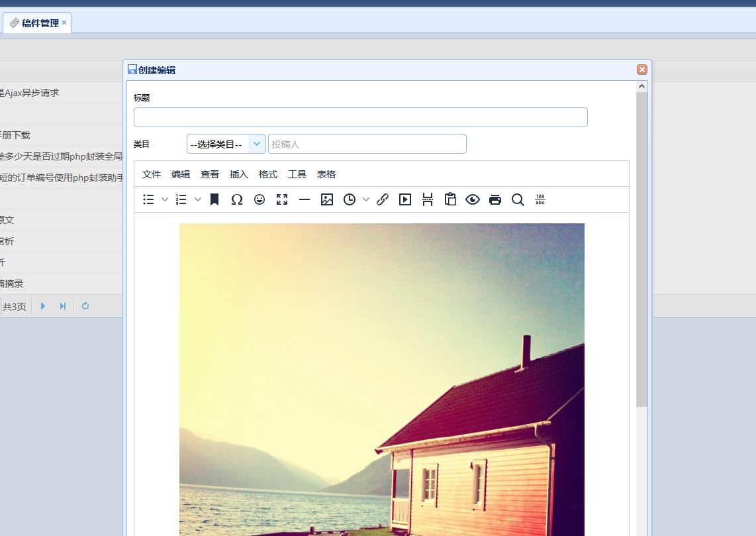Image resolution: width=756 pixels, height=536 pixels.
Task: Open the 表格 editor menu
Action: (326, 175)
